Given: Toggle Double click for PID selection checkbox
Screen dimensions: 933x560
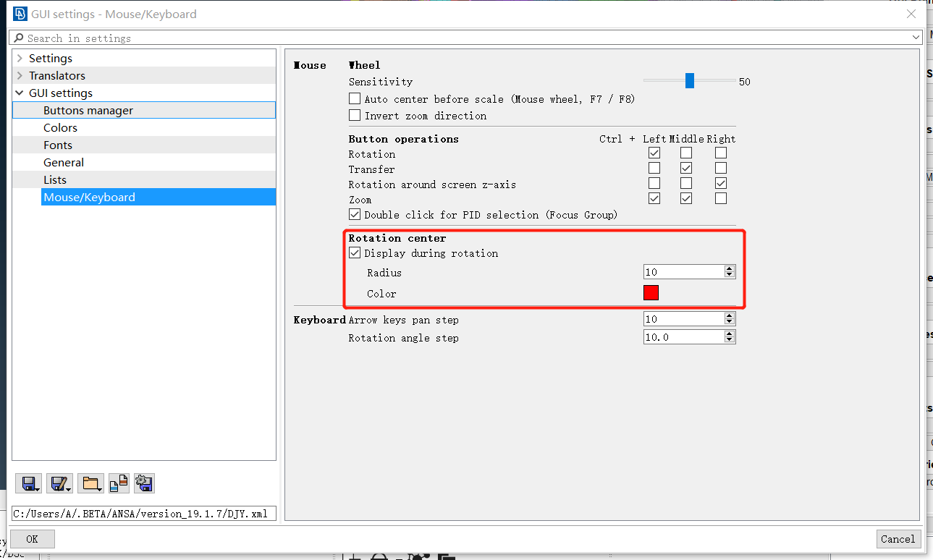Looking at the screenshot, I should 355,214.
